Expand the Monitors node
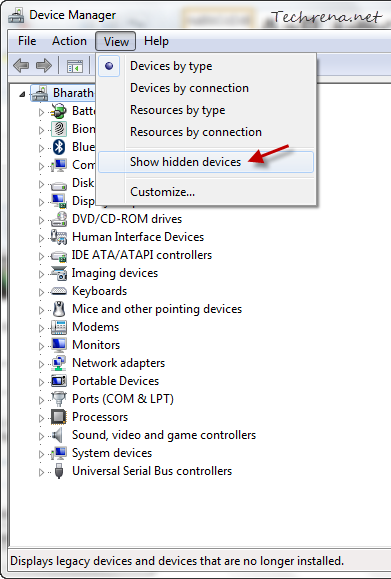 41,346
